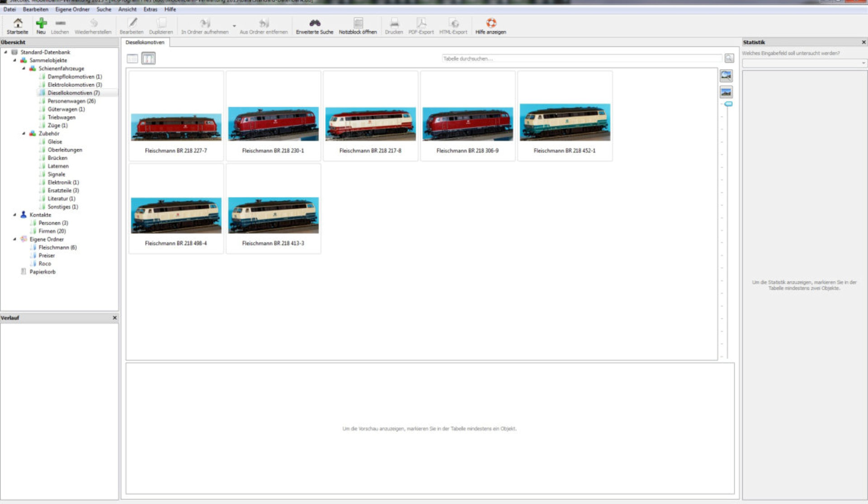868x504 pixels.
Task: Switch to gallery view icon
Action: point(148,58)
